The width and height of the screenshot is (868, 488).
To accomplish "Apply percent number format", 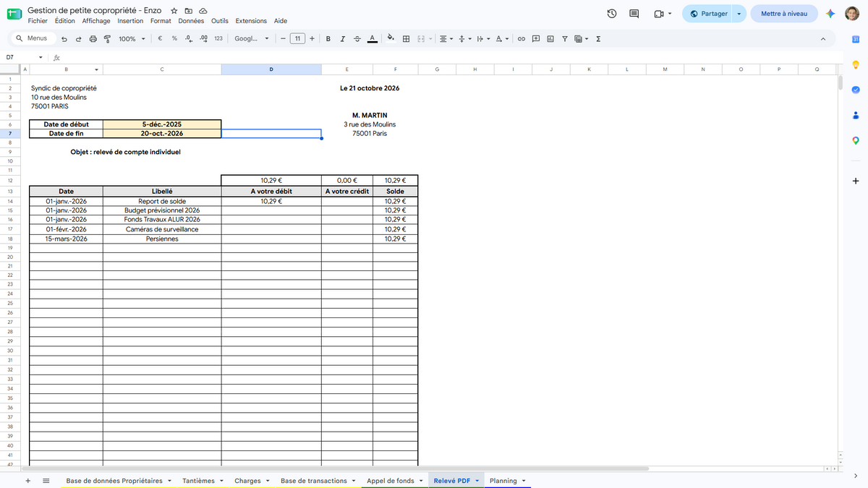I will (174, 38).
